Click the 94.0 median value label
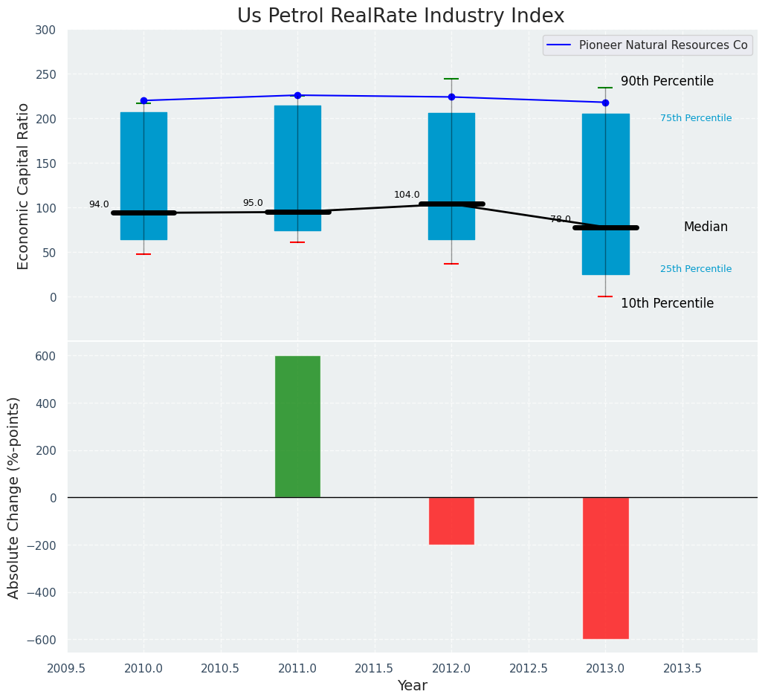 point(99,205)
